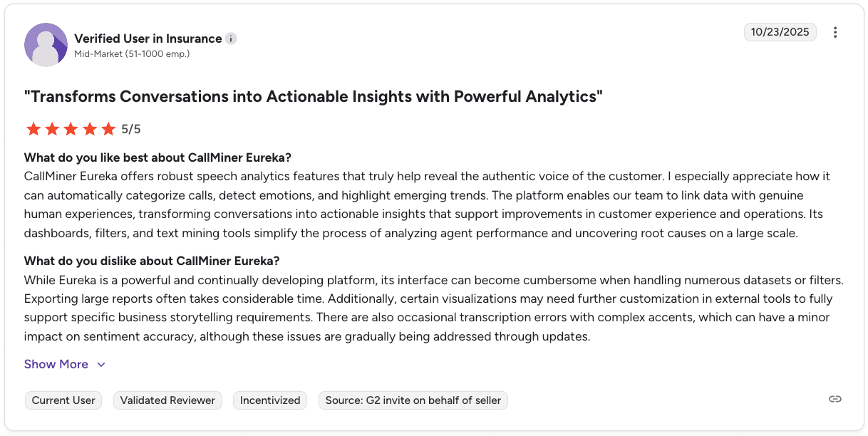The height and width of the screenshot is (436, 868).
Task: Open the three-dot more options menu
Action: [835, 32]
